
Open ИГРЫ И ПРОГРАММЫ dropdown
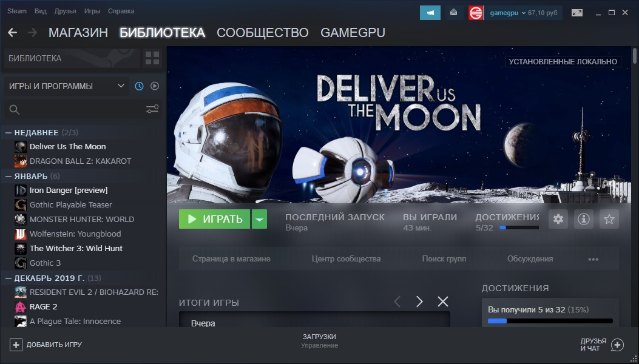[x=67, y=86]
